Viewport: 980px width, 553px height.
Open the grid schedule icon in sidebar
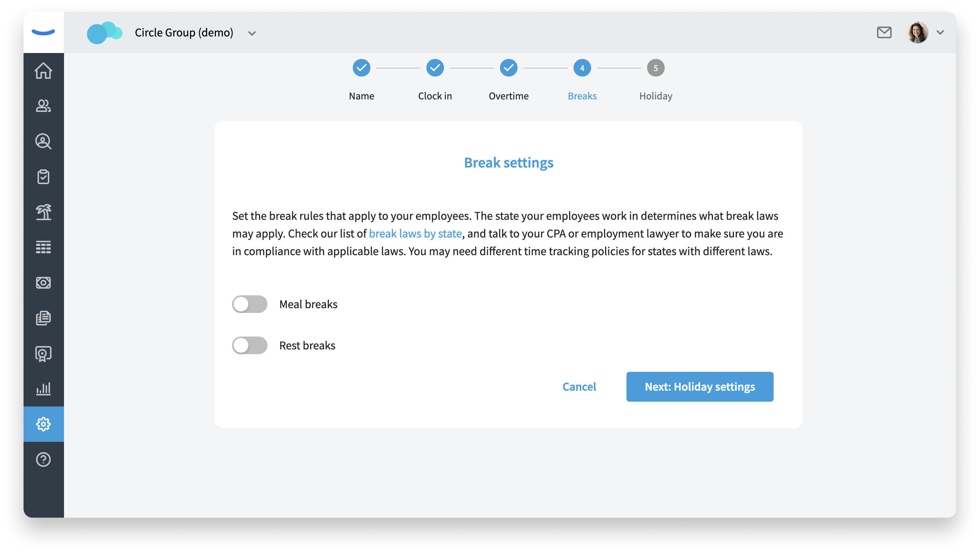click(43, 247)
